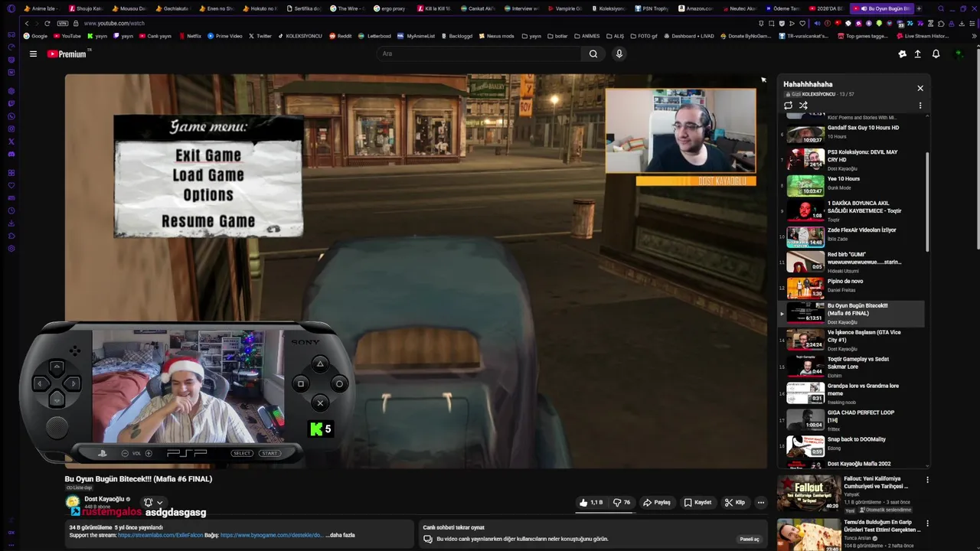Image resolution: width=980 pixels, height=551 pixels.
Task: Like the video with the thumbs-up button
Action: (x=591, y=503)
